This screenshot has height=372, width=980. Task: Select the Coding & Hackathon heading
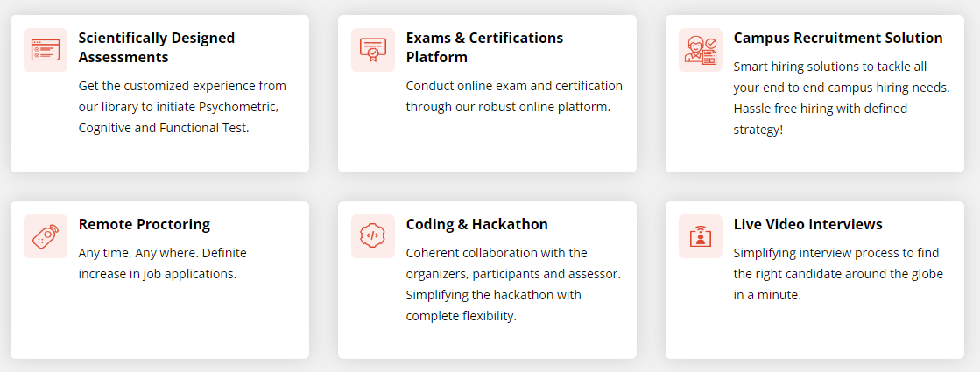tap(477, 225)
